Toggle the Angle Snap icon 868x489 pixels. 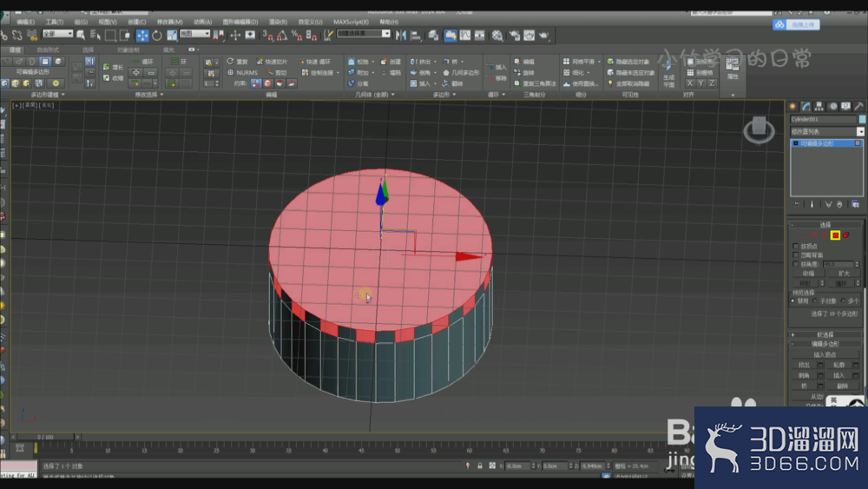[282, 36]
